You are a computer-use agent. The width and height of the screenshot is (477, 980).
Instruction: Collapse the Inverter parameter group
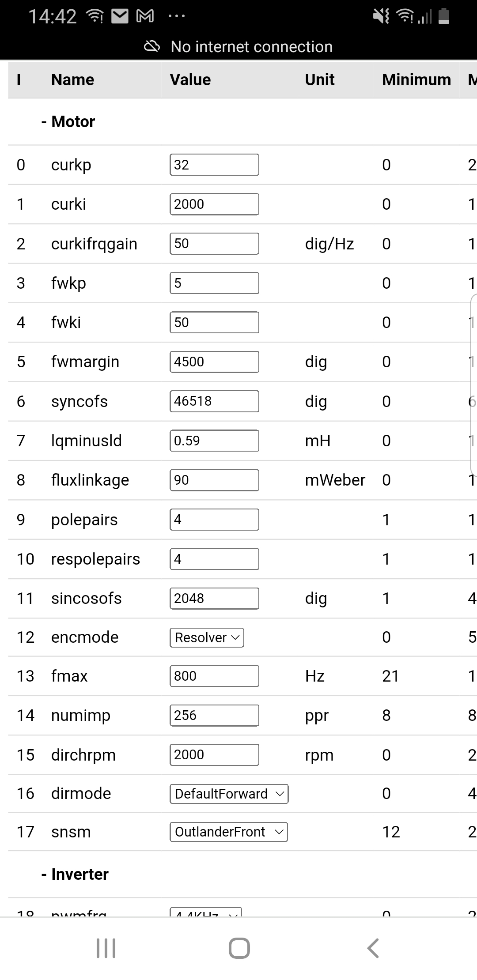click(75, 874)
